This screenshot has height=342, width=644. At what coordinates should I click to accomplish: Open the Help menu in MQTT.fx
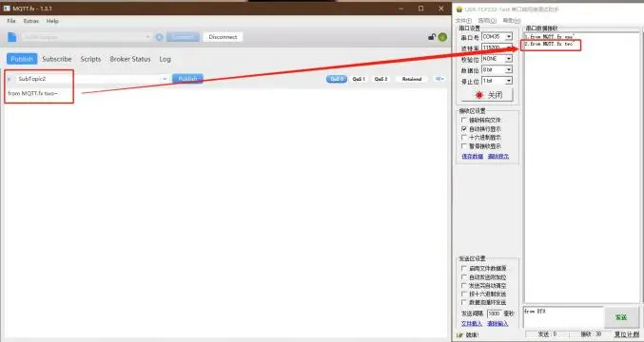[52, 21]
